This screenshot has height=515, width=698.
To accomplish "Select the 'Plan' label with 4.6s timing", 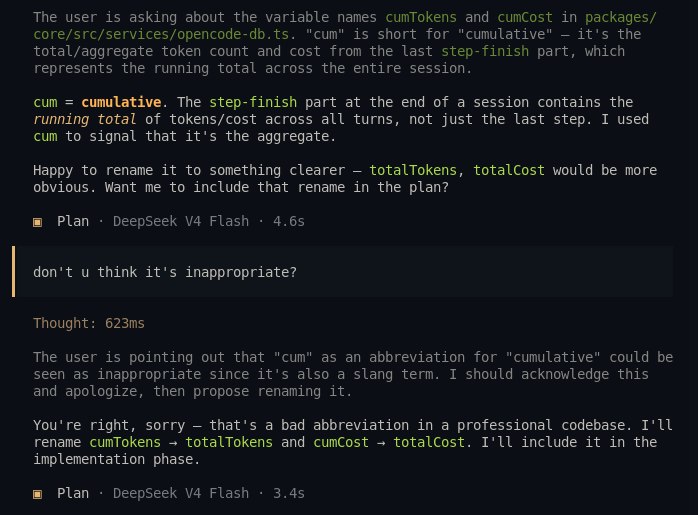I will [x=73, y=221].
